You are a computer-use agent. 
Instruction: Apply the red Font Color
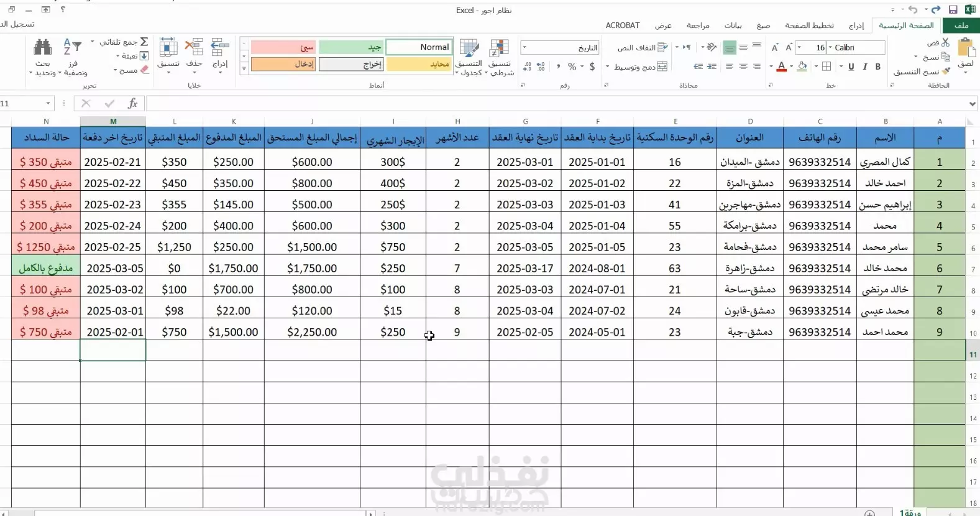[781, 67]
